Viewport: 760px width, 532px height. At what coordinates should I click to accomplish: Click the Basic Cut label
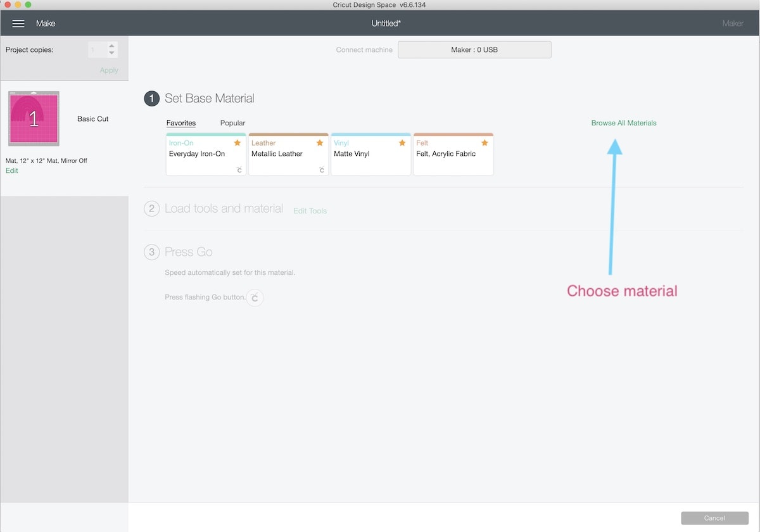[x=93, y=119]
